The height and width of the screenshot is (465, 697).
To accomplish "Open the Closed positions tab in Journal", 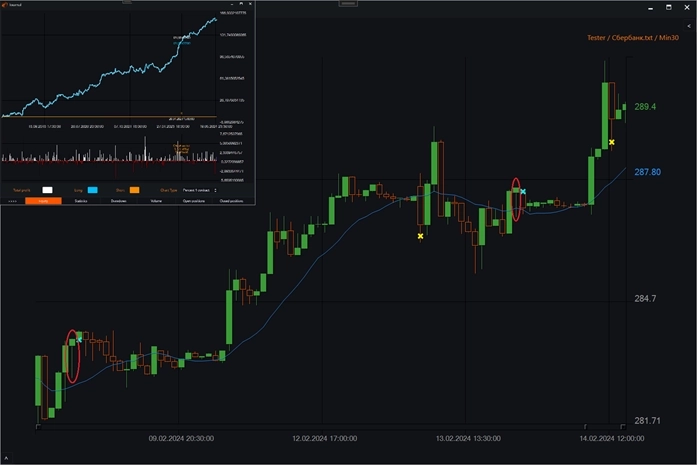I will pyautogui.click(x=232, y=201).
